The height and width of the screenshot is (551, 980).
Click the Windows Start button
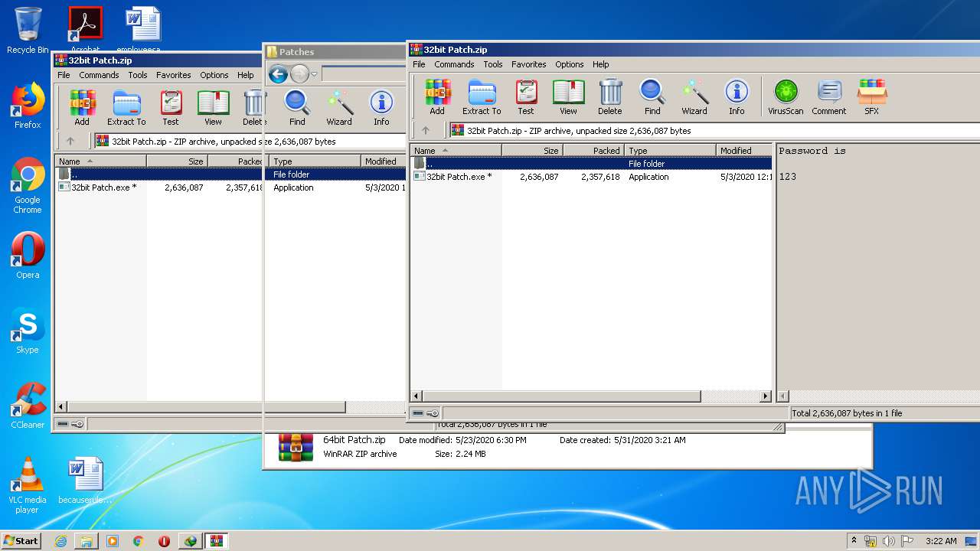click(x=21, y=541)
